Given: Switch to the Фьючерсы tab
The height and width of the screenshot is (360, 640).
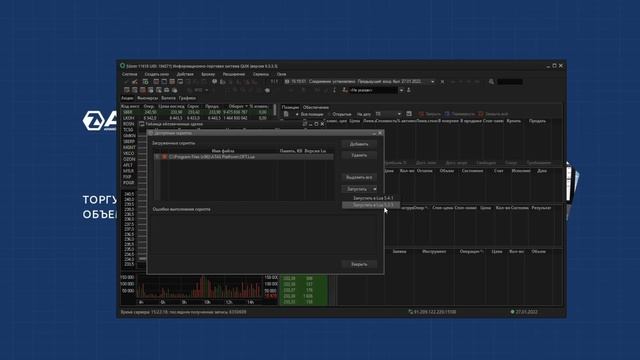Looking at the screenshot, I should (x=147, y=98).
